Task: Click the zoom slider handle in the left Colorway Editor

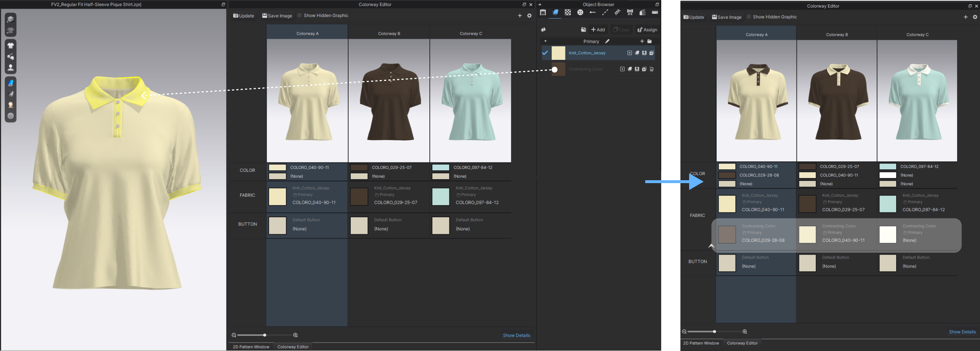Action: pos(264,335)
